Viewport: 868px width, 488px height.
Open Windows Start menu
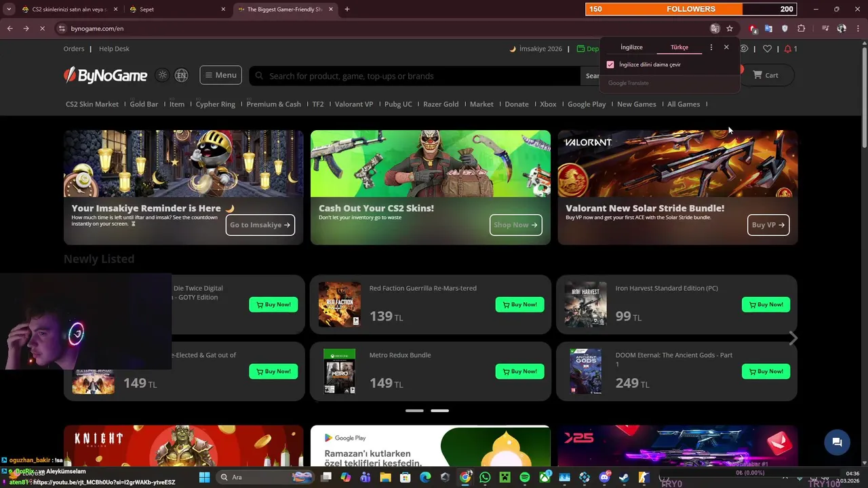click(x=204, y=477)
